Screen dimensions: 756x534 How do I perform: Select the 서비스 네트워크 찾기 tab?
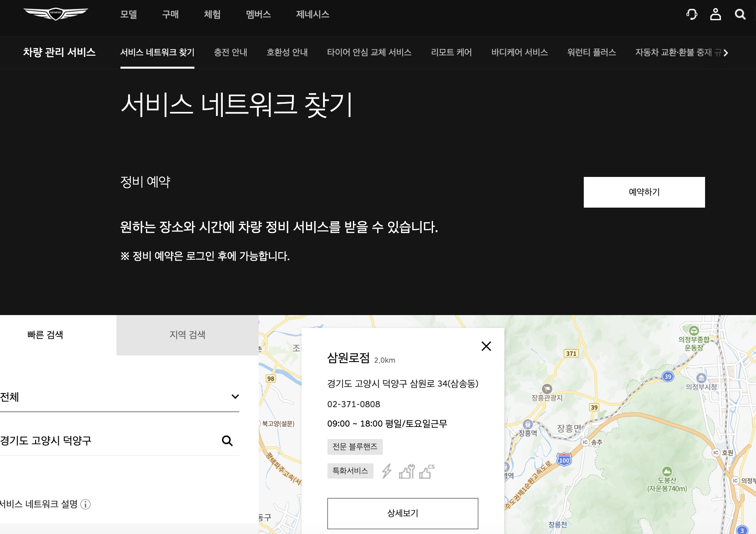pyautogui.click(x=157, y=53)
